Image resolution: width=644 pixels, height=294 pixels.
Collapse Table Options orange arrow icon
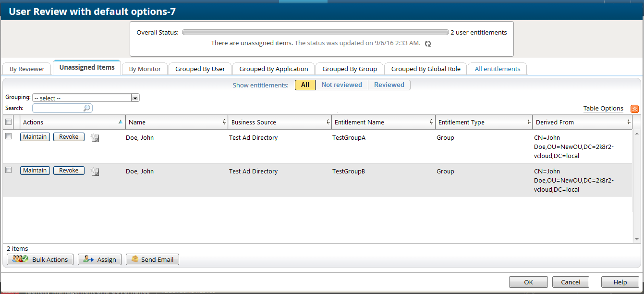pyautogui.click(x=634, y=109)
